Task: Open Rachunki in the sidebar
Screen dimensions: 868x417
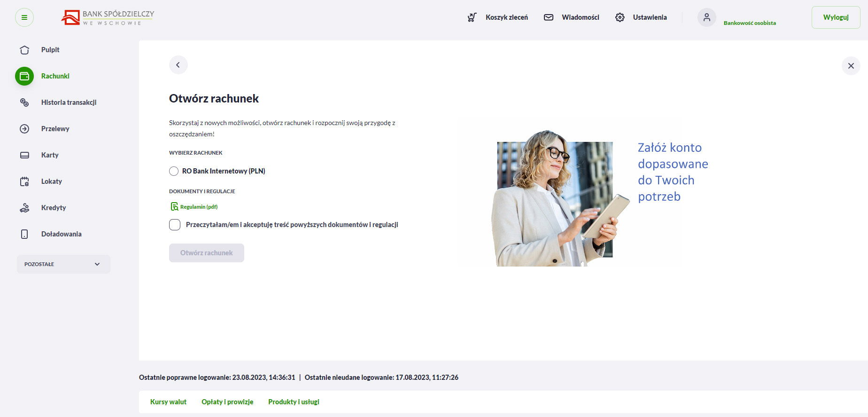Action: pyautogui.click(x=55, y=76)
